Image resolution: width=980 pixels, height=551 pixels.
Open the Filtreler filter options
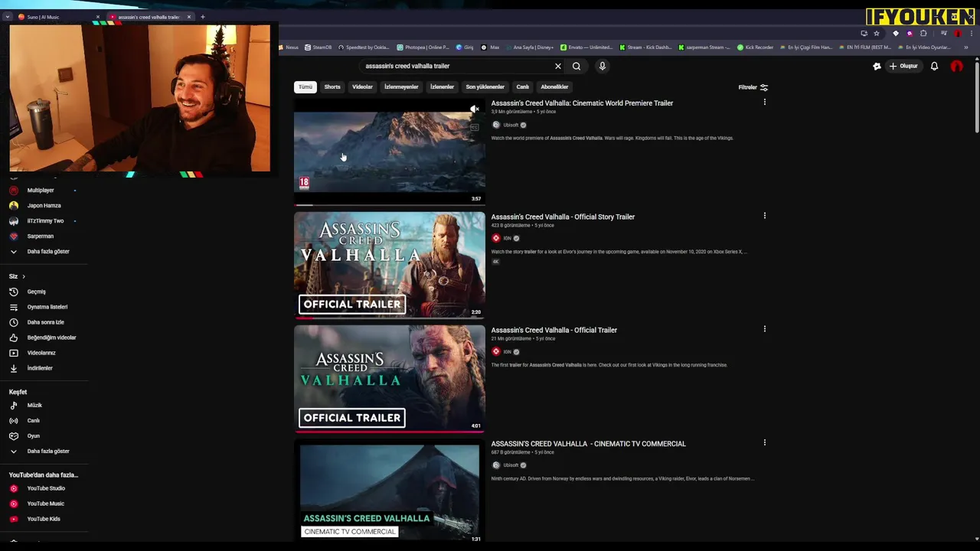(x=753, y=87)
